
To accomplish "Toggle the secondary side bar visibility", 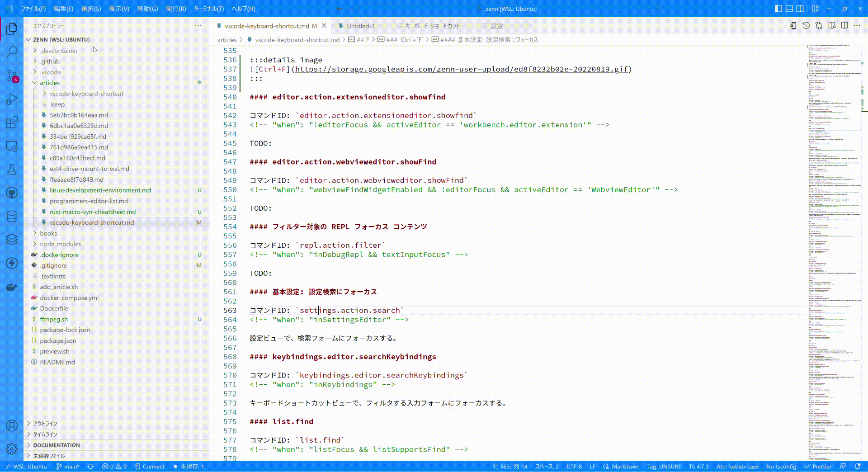I will [x=800, y=9].
